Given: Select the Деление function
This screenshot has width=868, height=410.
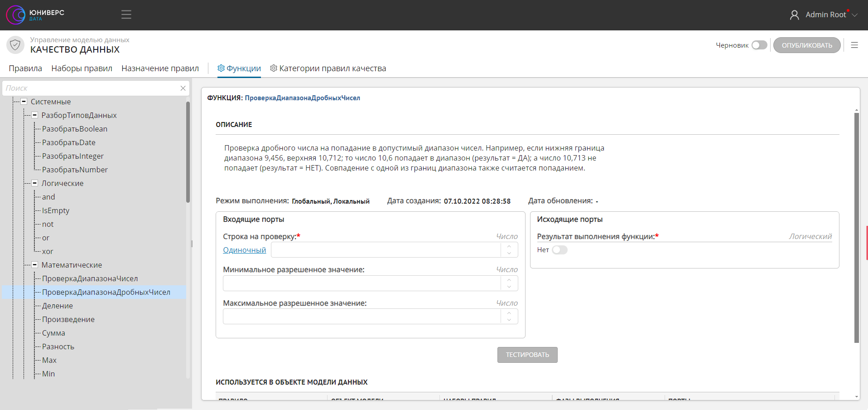Looking at the screenshot, I should (58, 306).
